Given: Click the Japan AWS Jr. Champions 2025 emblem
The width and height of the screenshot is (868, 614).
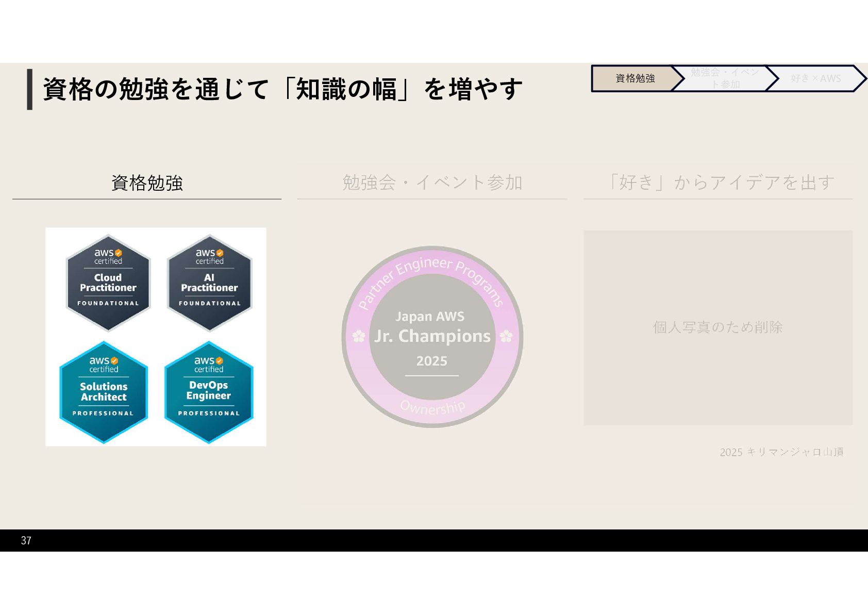Looking at the screenshot, I should coord(432,337).
